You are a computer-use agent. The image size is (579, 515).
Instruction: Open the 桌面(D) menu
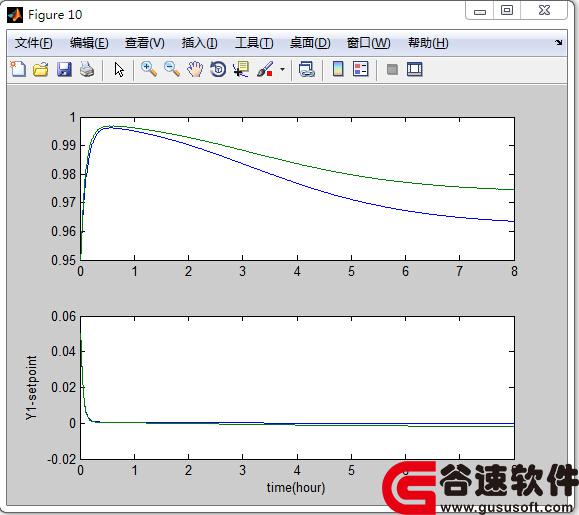[x=310, y=43]
